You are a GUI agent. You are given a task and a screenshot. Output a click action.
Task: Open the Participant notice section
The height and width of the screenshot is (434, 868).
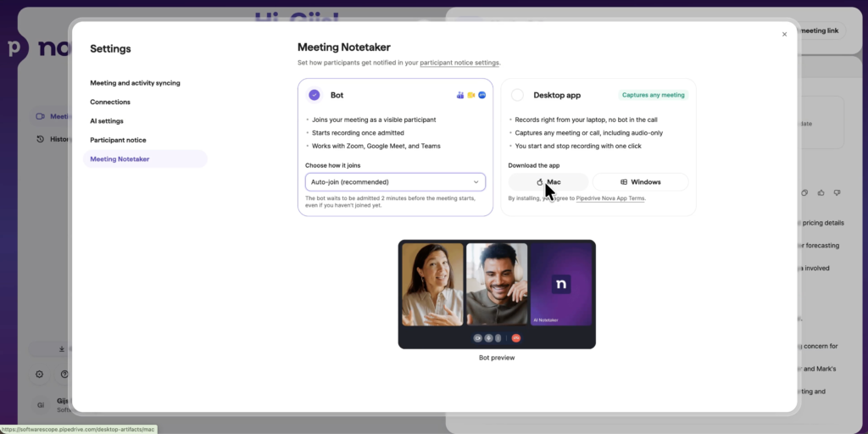tap(118, 140)
